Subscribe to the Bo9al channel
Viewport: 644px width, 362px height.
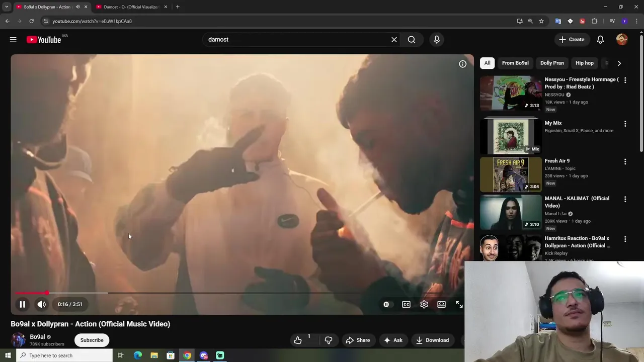(x=92, y=340)
